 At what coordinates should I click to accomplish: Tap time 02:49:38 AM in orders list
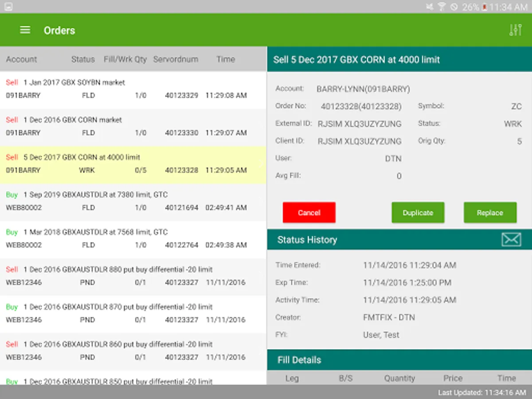click(x=226, y=245)
